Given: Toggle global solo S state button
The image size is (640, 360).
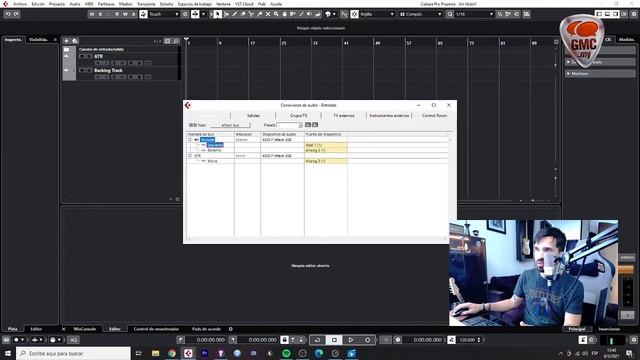Looking at the screenshot, I should pos(100,14).
